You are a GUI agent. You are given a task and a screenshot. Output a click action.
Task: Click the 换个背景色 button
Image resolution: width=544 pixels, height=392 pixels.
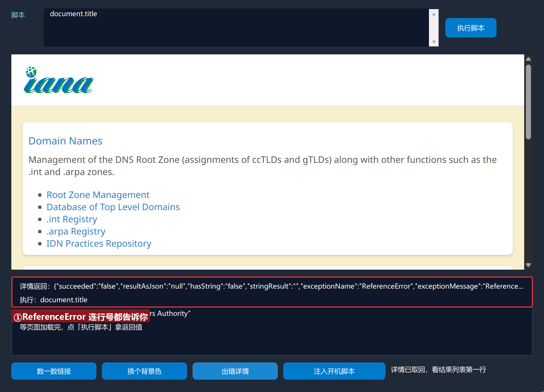pos(144,371)
